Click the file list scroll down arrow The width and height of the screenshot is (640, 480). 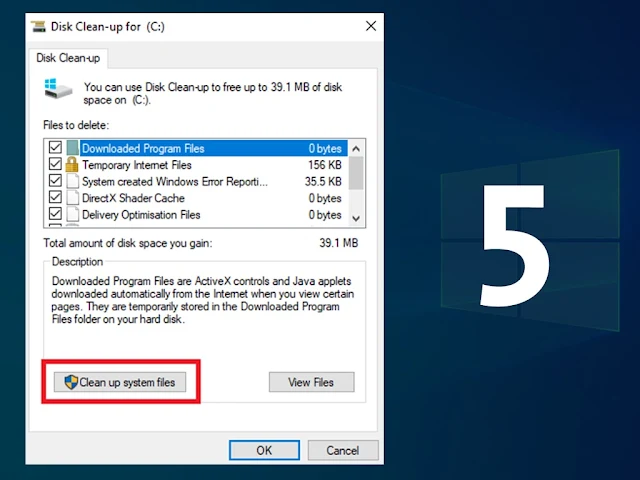click(x=356, y=218)
